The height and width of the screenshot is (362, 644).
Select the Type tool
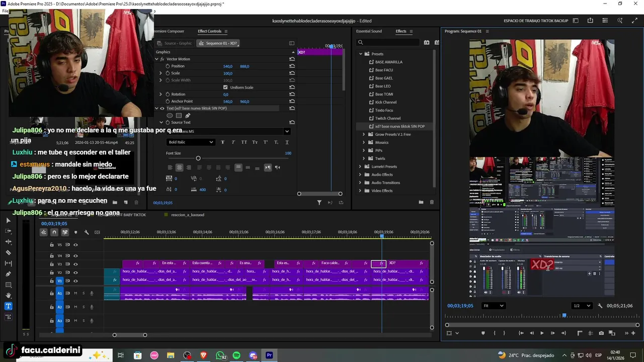click(x=8, y=306)
